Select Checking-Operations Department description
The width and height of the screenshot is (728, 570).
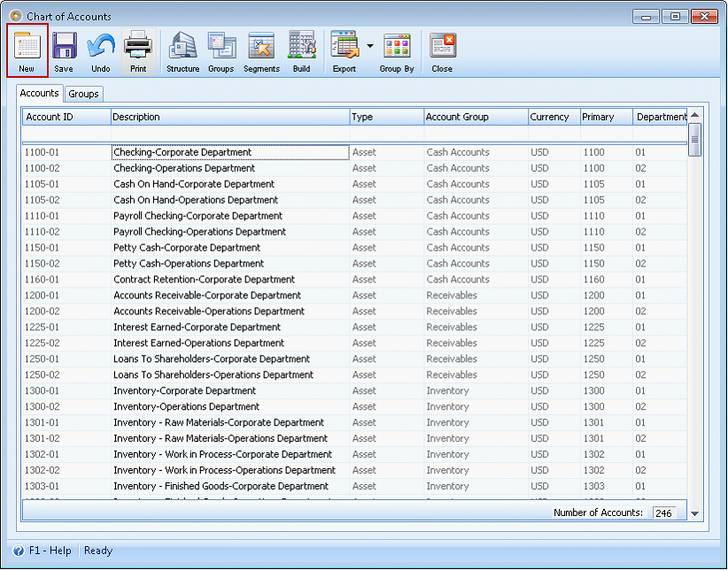point(184,168)
